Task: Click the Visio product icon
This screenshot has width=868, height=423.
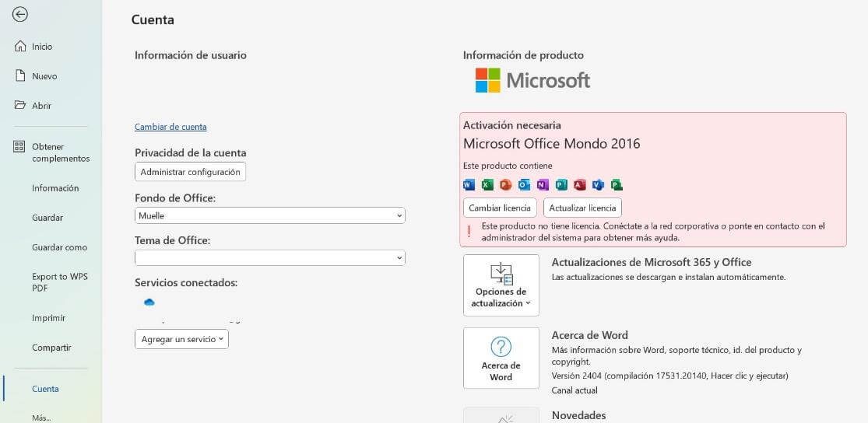Action: click(598, 185)
